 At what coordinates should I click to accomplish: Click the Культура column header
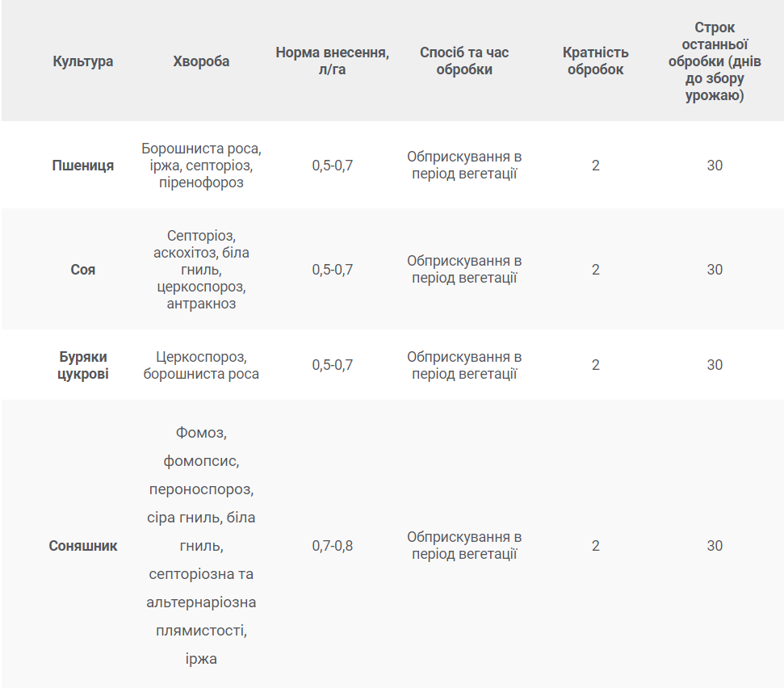click(83, 61)
